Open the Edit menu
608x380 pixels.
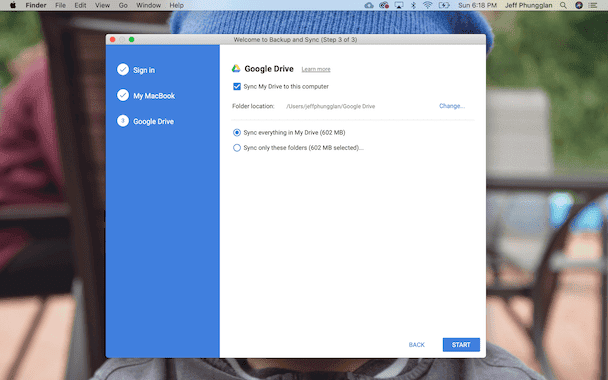tap(80, 5)
